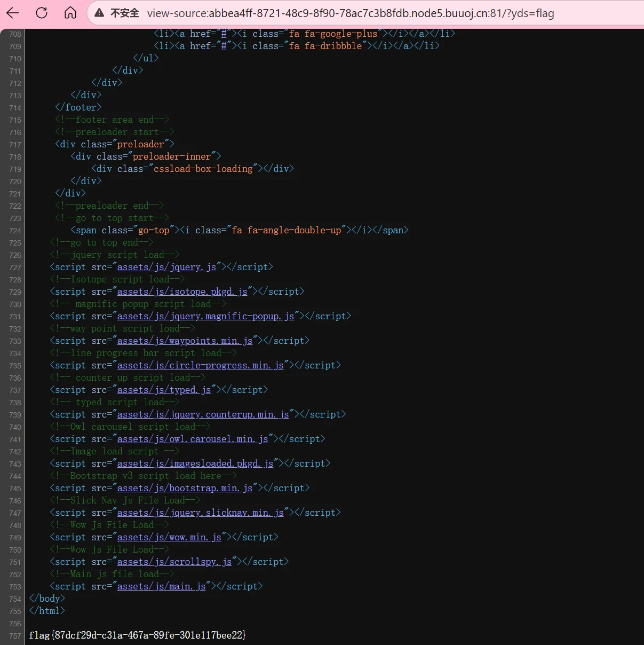Image resolution: width=644 pixels, height=645 pixels.
Task: Open the isotope.pkgd.js script link
Action: [182, 292]
